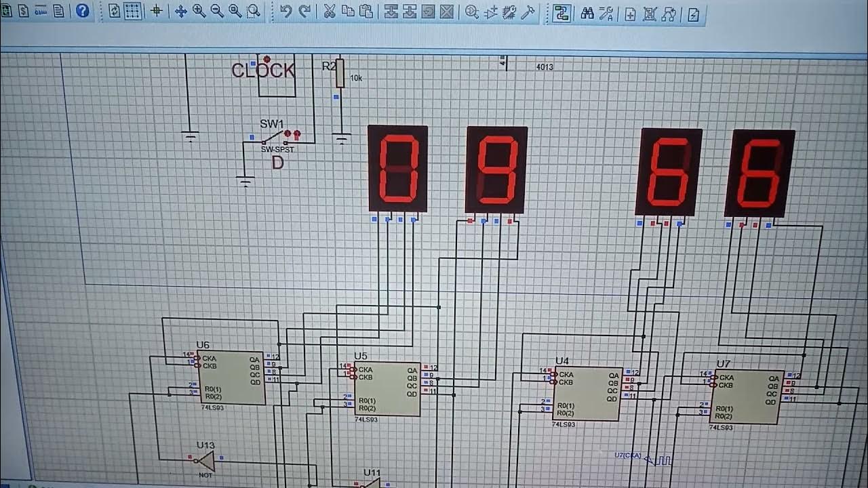Select the R2 10k resistor
The width and height of the screenshot is (868, 488).
(x=340, y=73)
